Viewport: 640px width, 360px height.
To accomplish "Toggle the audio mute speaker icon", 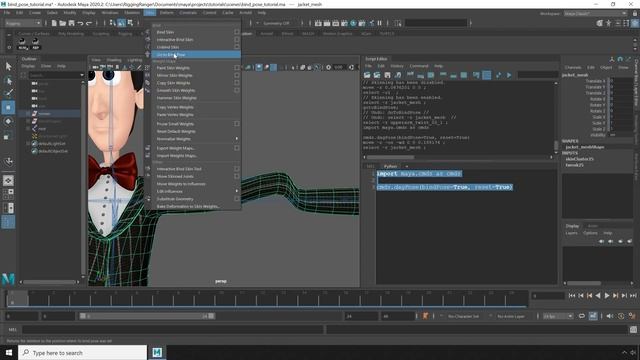I will [x=610, y=316].
